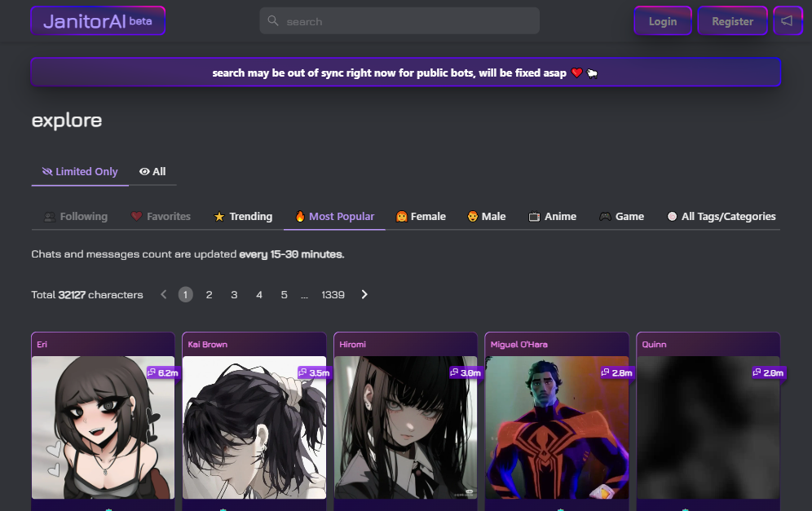Open the Anime category tab
Screen dimensions: 812x511
click(x=553, y=217)
